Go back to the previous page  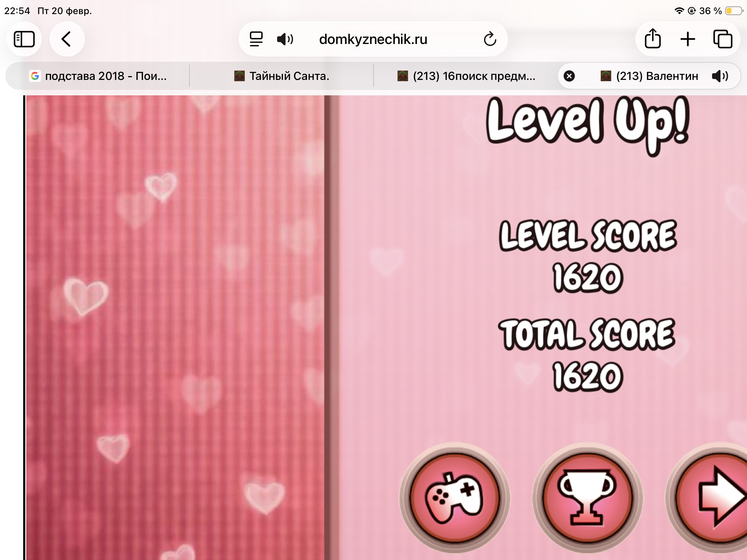(67, 39)
